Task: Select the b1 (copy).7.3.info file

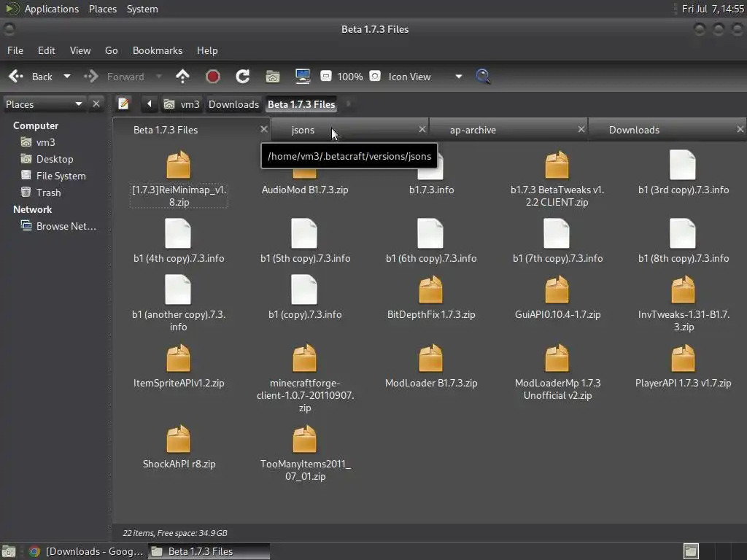Action: click(x=304, y=289)
